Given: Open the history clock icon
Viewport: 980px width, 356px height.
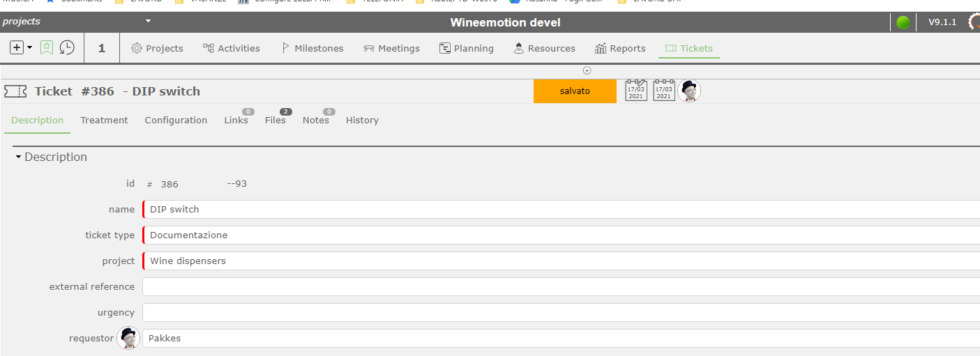Looking at the screenshot, I should [67, 47].
